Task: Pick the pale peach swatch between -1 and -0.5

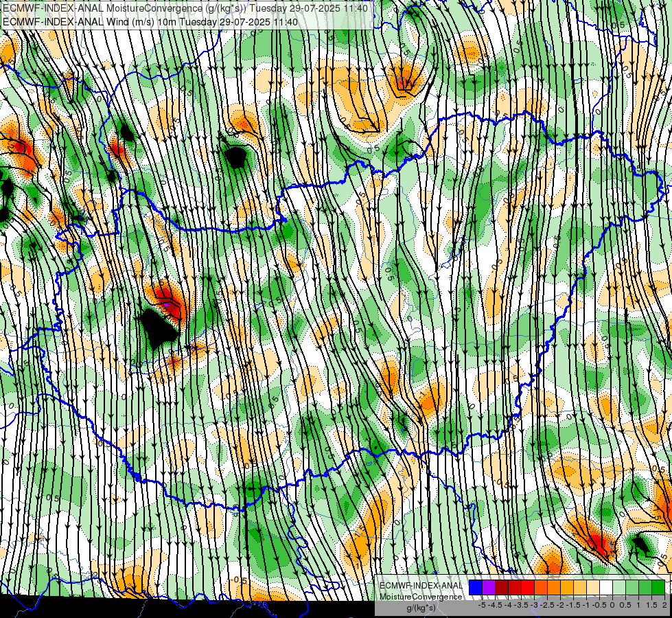Action: click(592, 588)
